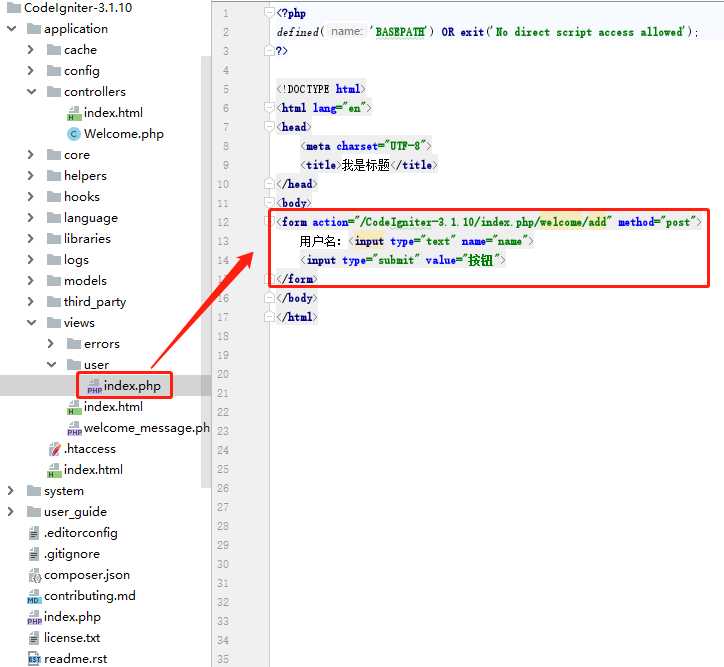Image resolution: width=724 pixels, height=667 pixels.
Task: Select index.html under views folder
Action: tap(113, 407)
